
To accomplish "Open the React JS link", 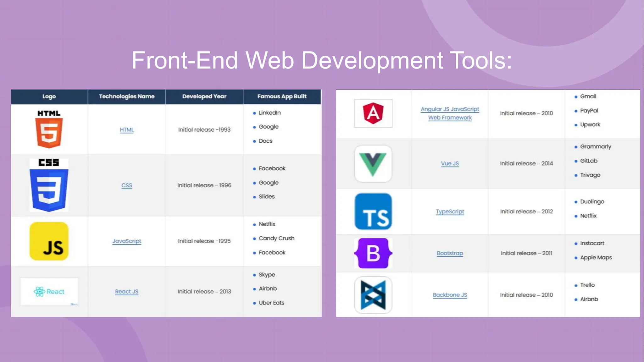I will click(127, 291).
